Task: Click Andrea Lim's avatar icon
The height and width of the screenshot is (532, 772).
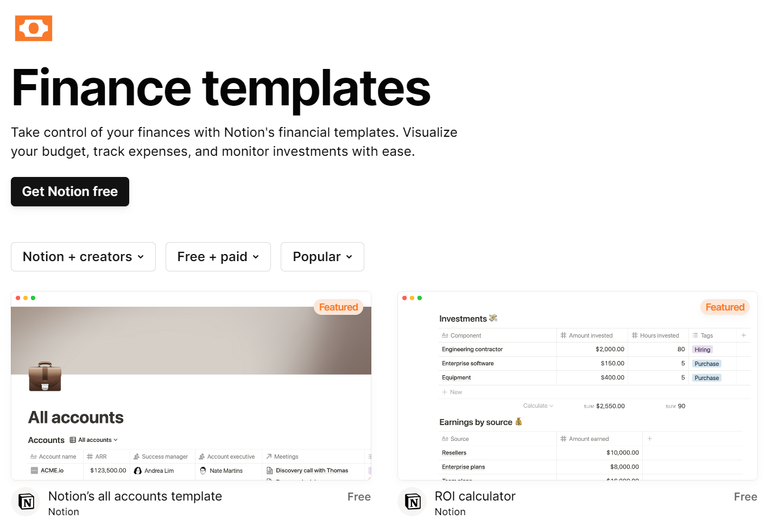Action: [x=138, y=471]
